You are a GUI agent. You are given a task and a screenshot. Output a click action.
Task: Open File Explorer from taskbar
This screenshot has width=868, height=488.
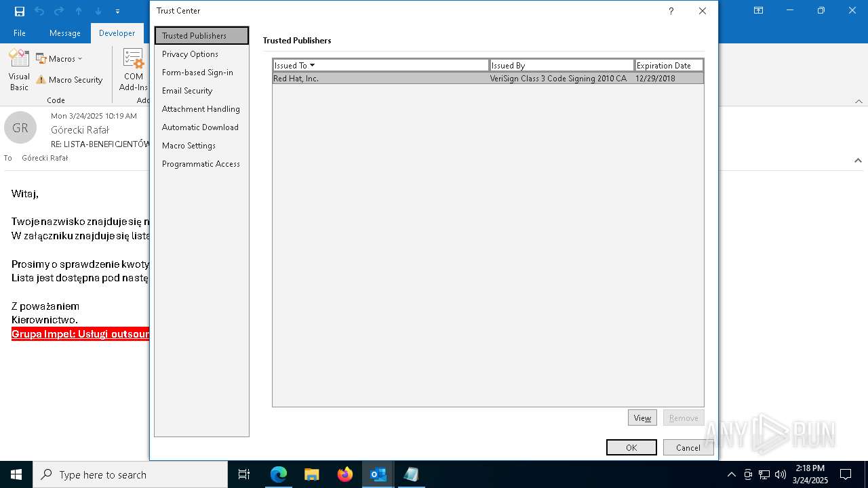coord(312,474)
